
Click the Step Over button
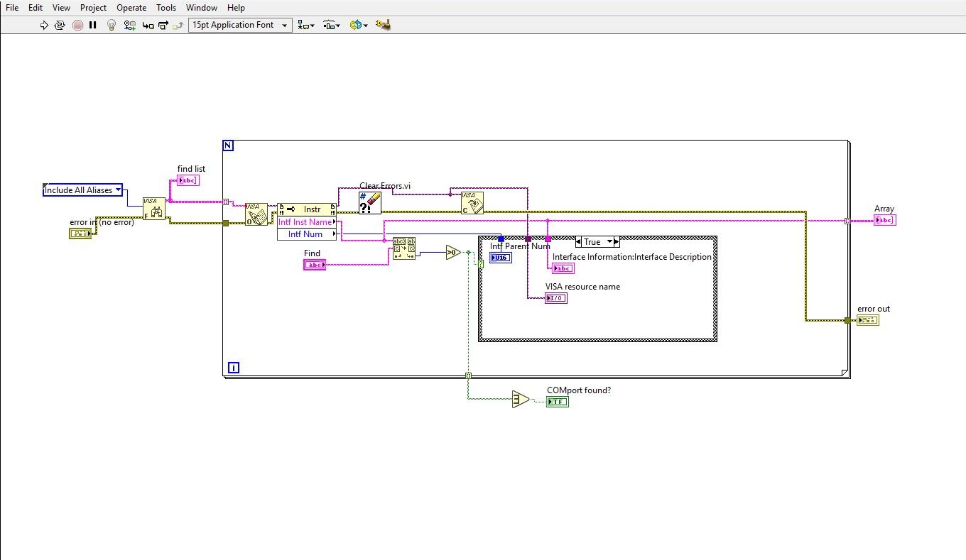tap(163, 25)
